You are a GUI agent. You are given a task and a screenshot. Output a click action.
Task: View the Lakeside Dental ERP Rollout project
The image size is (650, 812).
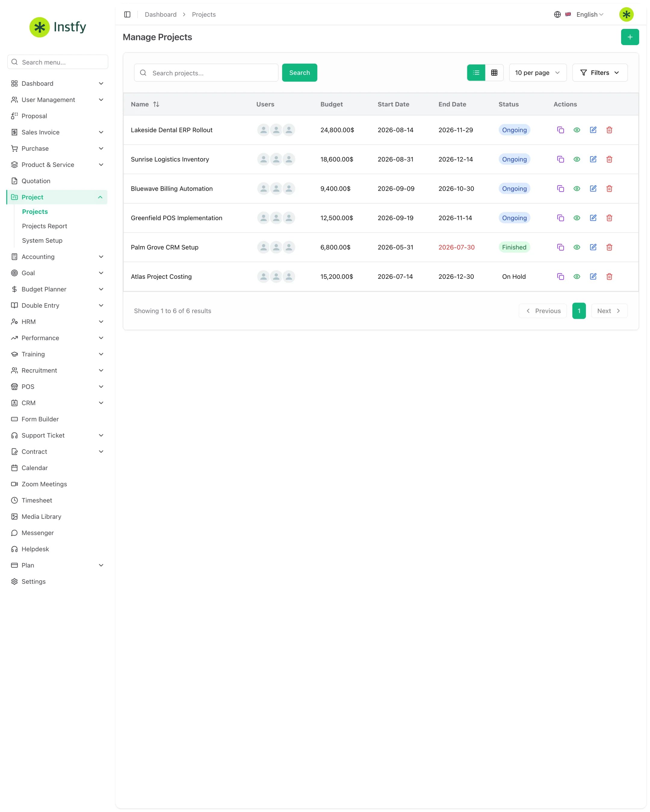pyautogui.click(x=577, y=130)
